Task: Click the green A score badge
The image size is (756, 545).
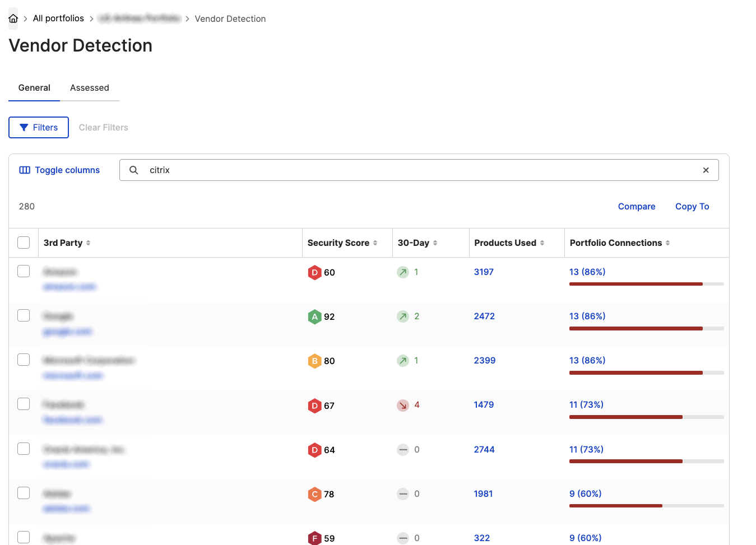Action: [x=315, y=316]
